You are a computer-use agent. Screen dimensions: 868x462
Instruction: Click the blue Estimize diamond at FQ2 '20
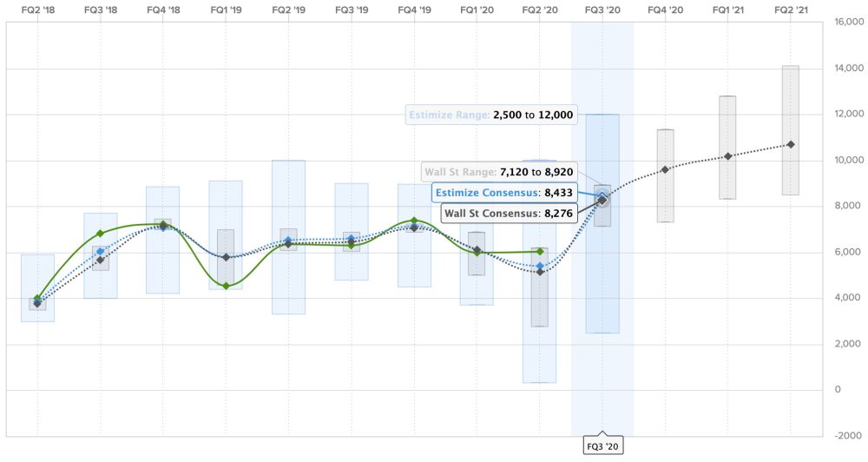click(539, 266)
